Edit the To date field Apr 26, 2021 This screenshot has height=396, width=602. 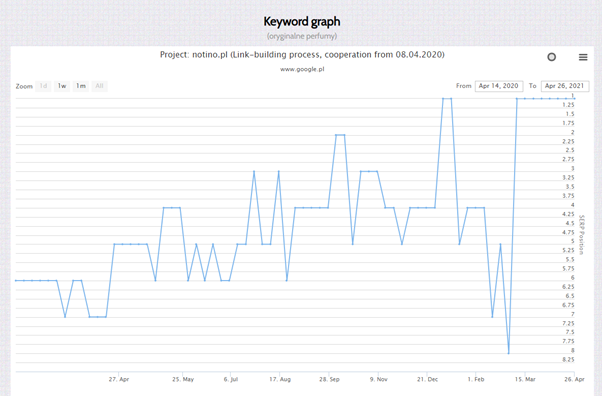tap(565, 86)
